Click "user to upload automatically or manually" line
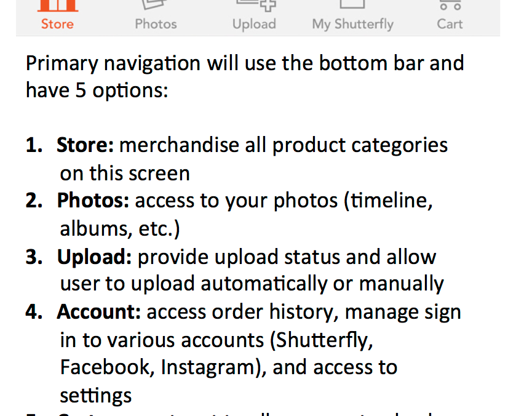The width and height of the screenshot is (532, 416). coord(252,284)
